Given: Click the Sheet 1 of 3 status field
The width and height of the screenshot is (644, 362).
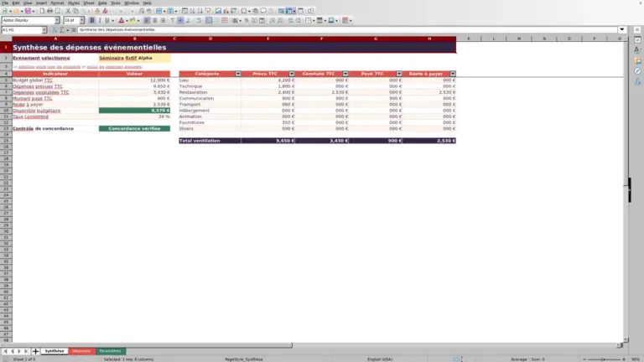Looking at the screenshot, I should pyautogui.click(x=23, y=359).
